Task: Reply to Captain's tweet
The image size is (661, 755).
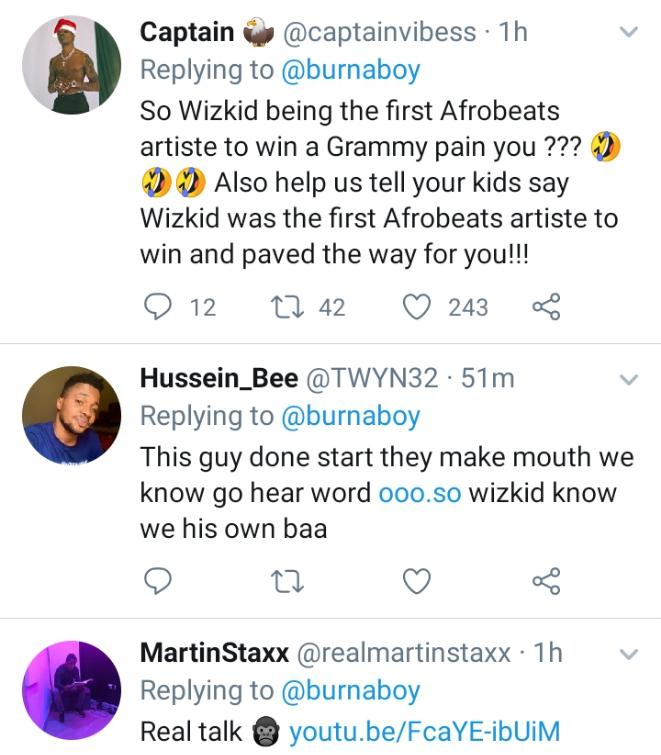Action: [x=158, y=307]
